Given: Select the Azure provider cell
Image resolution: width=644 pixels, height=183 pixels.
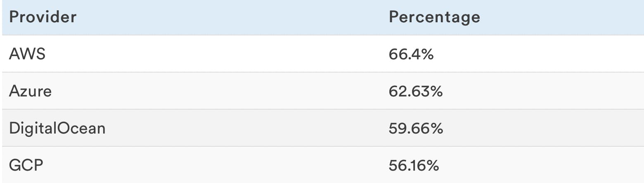Looking at the screenshot, I should [x=30, y=91].
